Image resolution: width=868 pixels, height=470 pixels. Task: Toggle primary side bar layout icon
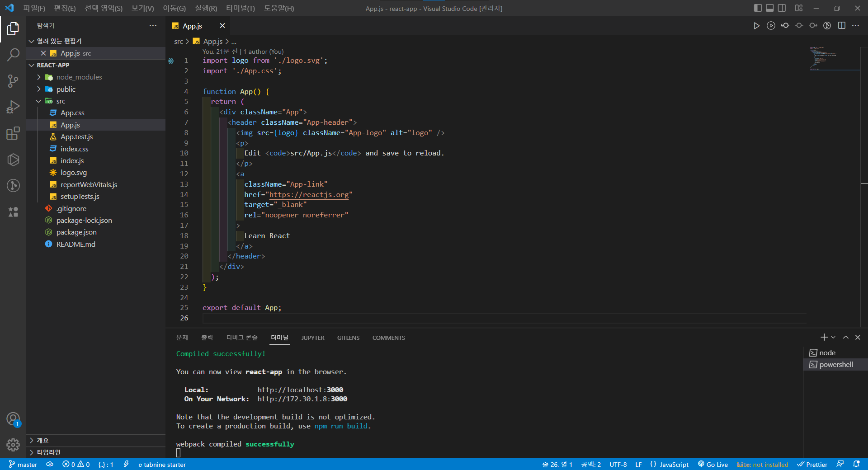click(758, 8)
